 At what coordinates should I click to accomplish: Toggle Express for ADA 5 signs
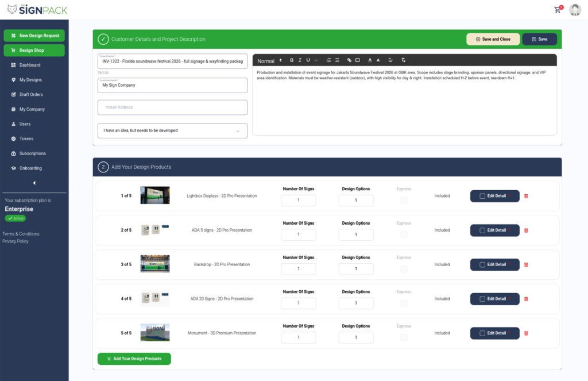(404, 234)
